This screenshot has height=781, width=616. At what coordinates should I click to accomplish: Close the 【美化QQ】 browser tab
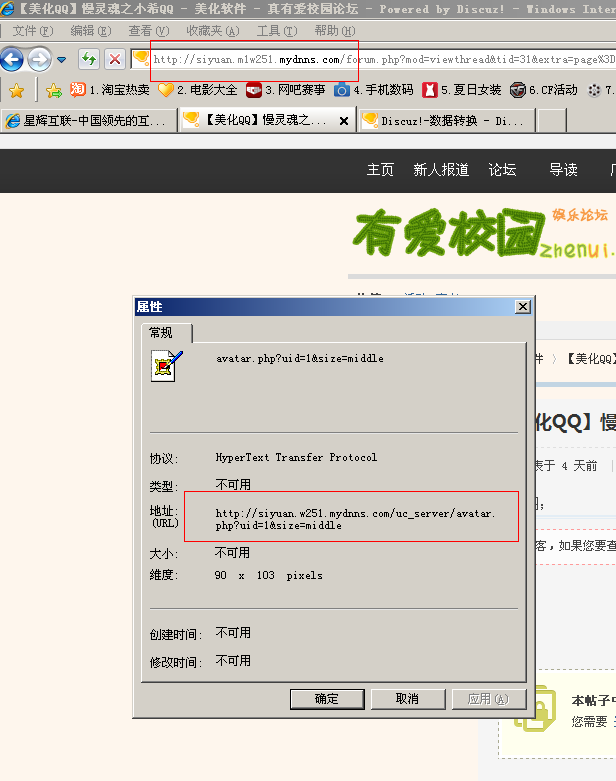pos(344,121)
